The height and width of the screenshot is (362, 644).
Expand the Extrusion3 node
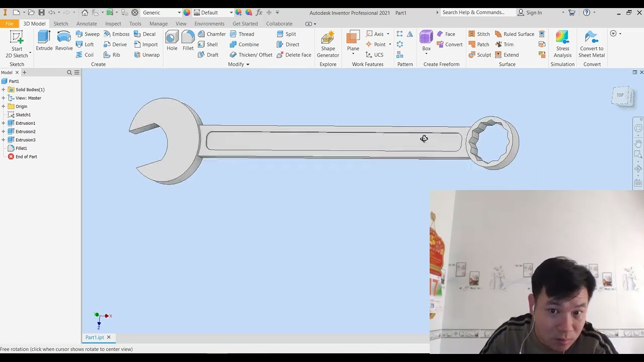click(x=4, y=140)
